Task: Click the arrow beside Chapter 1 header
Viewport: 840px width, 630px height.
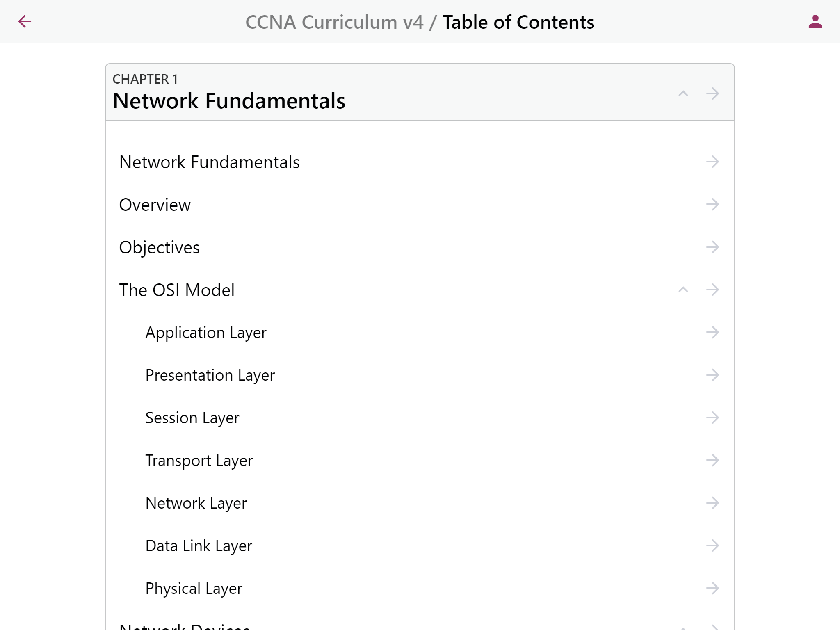Action: pos(712,94)
